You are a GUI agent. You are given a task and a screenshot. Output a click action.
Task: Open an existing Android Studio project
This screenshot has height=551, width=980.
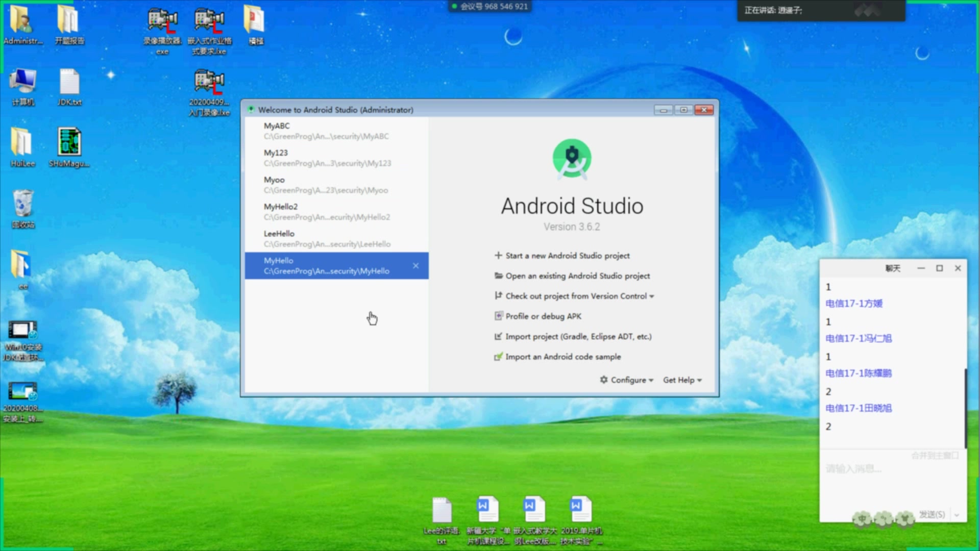(x=572, y=275)
